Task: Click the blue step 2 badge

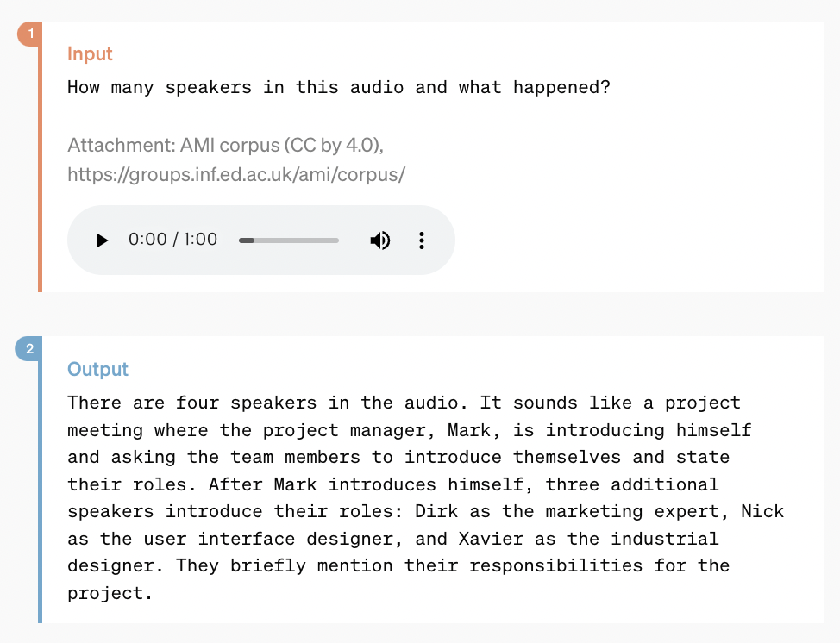Action: click(29, 348)
